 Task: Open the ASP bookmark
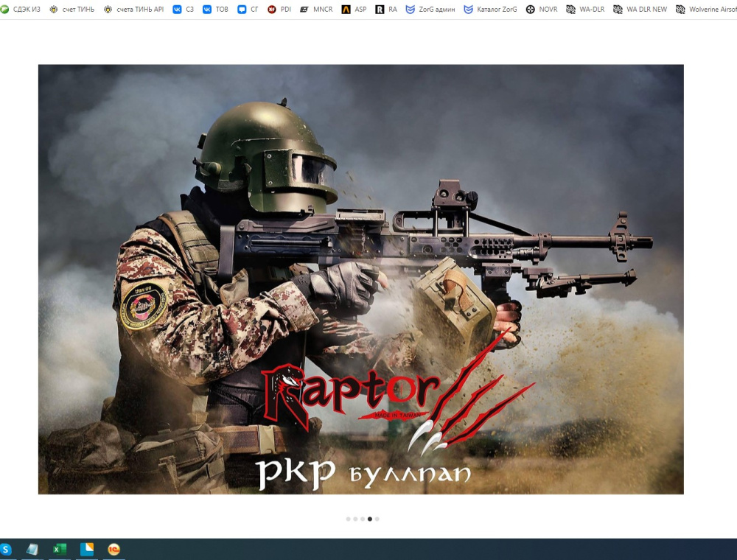click(354, 10)
